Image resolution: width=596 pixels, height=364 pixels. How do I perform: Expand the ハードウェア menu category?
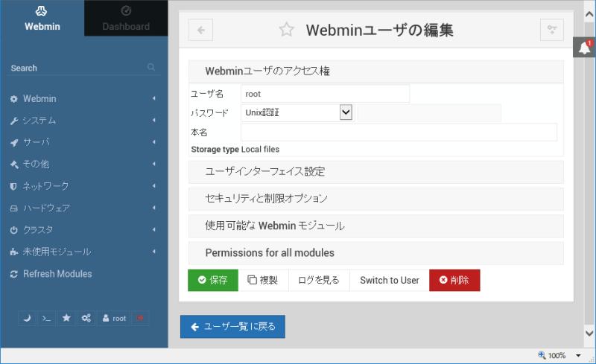coord(84,208)
